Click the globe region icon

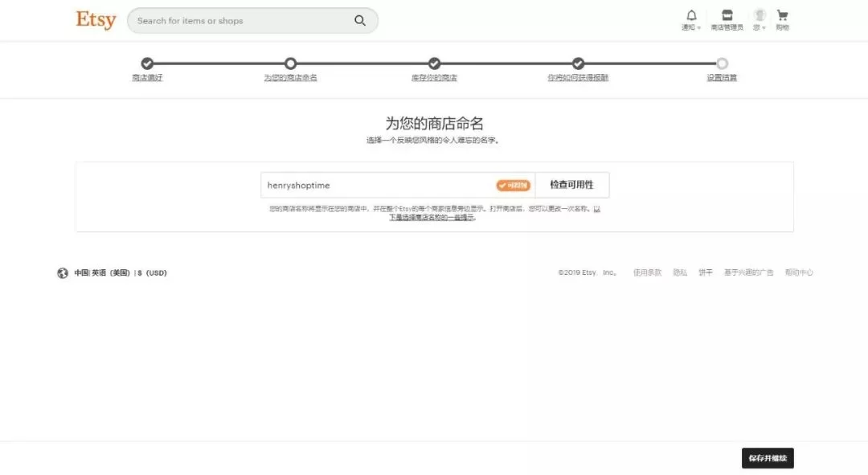tap(63, 273)
